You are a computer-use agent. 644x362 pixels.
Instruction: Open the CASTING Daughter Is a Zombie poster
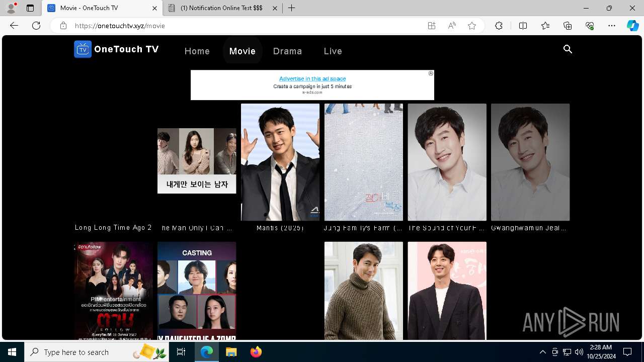click(x=197, y=291)
